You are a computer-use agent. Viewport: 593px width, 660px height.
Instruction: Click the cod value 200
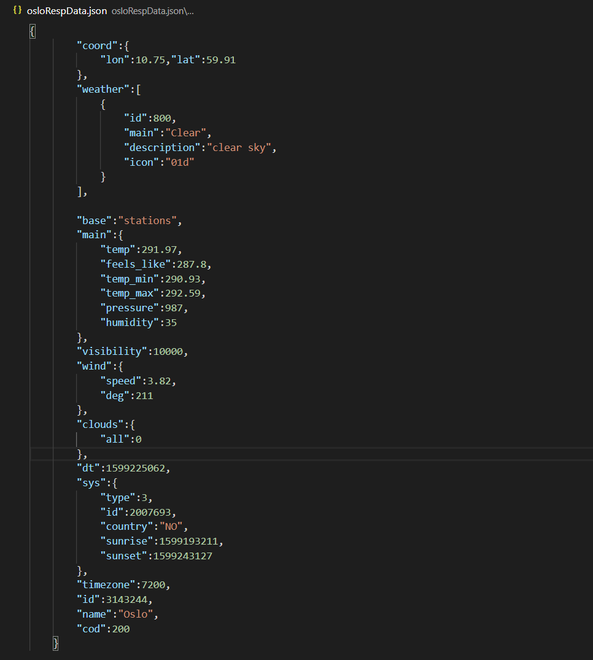click(121, 629)
